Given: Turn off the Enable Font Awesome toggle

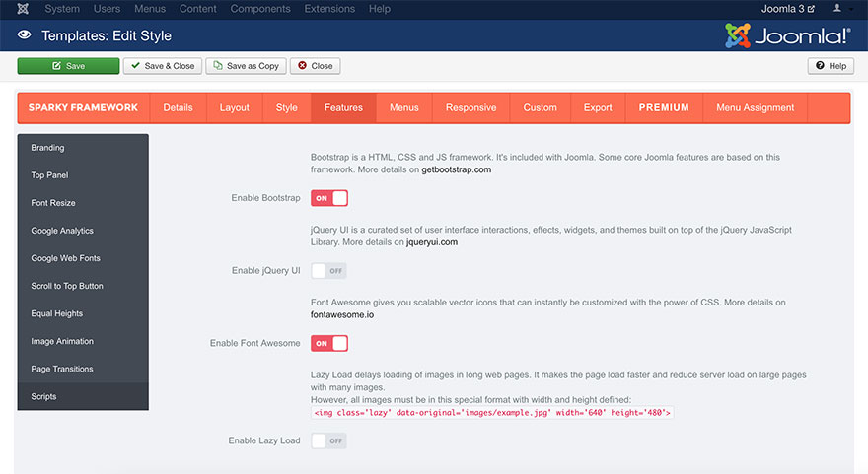Looking at the screenshot, I should [329, 344].
